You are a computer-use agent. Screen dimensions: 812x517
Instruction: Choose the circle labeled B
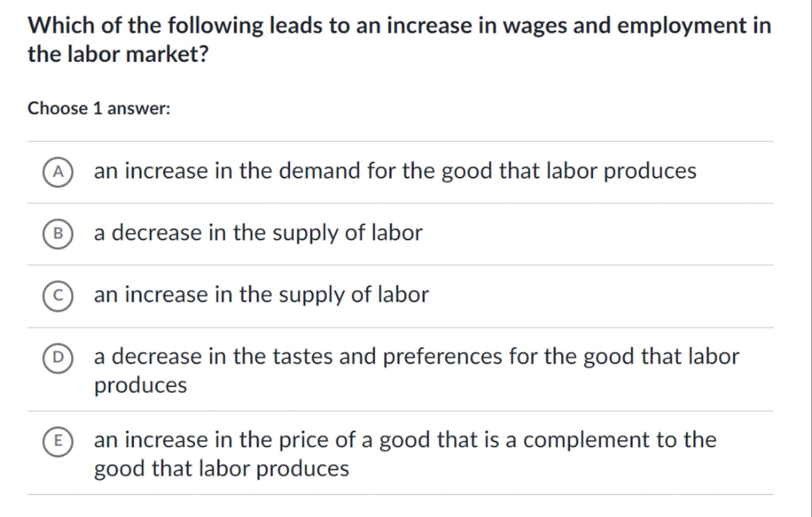click(x=58, y=234)
